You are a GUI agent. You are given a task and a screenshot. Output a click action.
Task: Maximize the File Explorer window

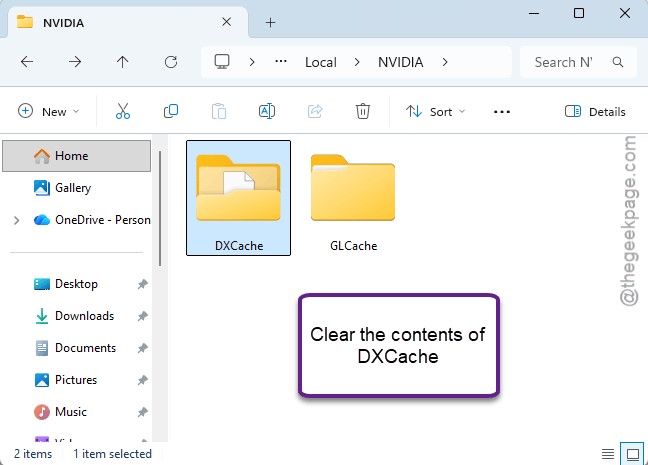tap(579, 13)
